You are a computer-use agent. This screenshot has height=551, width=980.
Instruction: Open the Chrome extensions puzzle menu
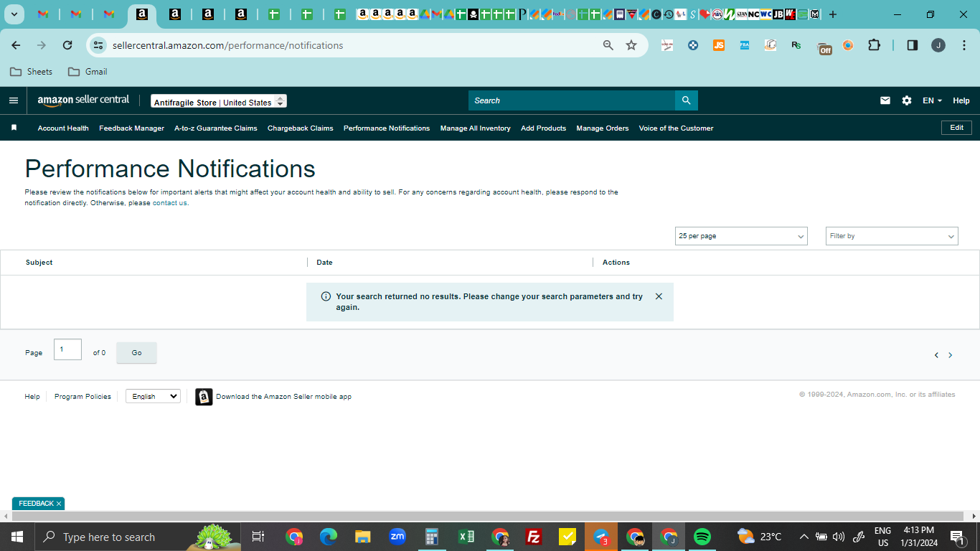pyautogui.click(x=874, y=45)
